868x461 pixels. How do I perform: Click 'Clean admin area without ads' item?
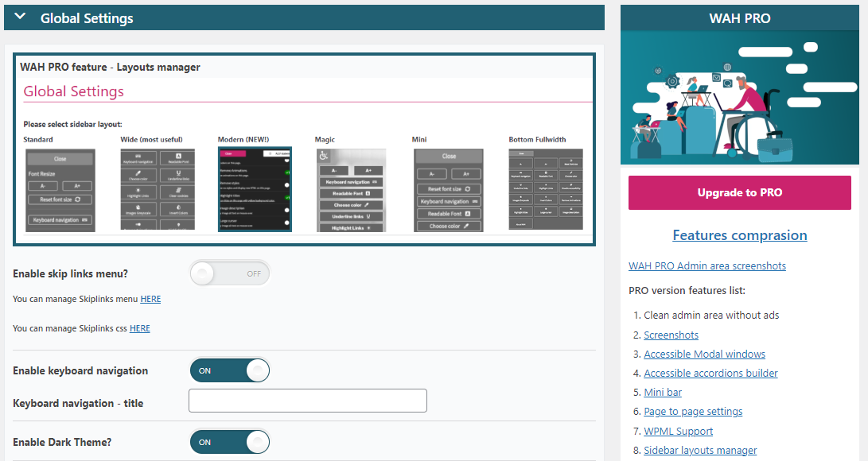click(x=711, y=315)
